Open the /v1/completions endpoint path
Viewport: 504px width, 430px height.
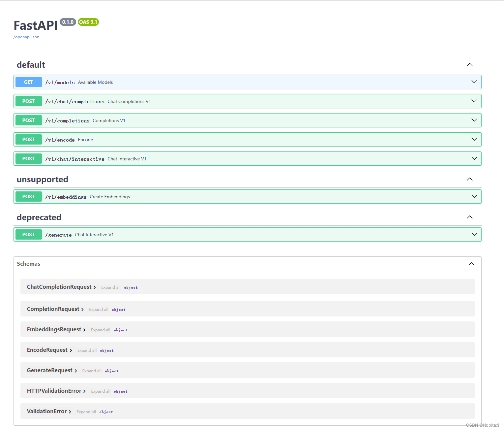pyautogui.click(x=68, y=121)
